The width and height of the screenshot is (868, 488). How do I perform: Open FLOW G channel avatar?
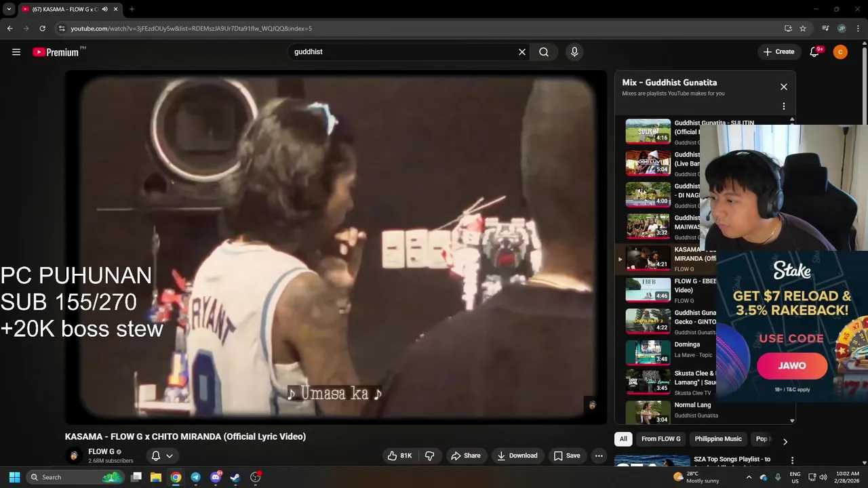tap(73, 455)
